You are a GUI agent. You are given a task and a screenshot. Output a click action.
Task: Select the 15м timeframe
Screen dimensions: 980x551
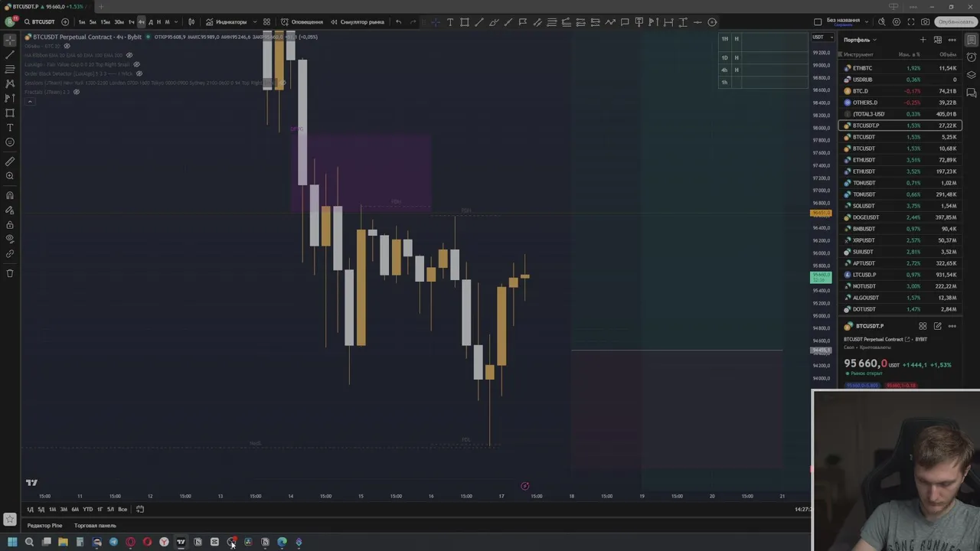106,21
